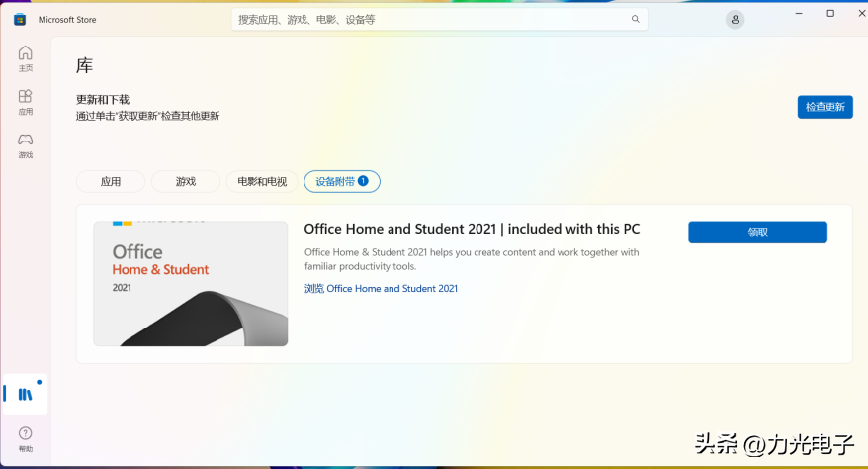The image size is (868, 469).
Task: Select the 游戏 filter tab
Action: tap(186, 182)
